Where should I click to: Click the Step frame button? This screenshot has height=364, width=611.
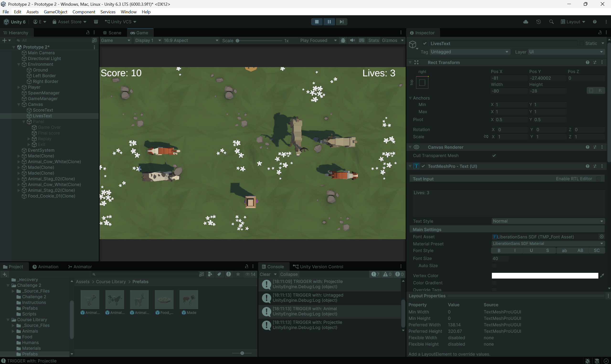click(x=341, y=21)
